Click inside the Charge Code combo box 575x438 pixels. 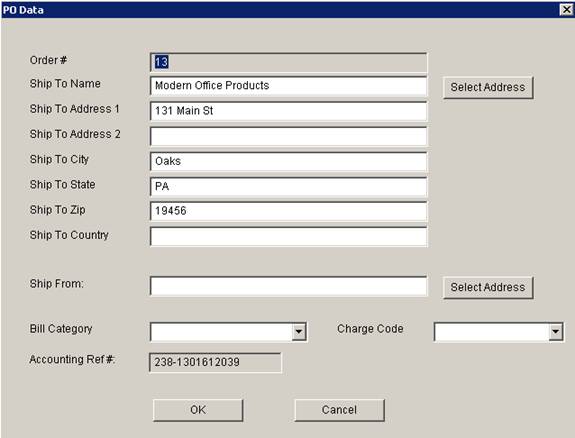pyautogui.click(x=499, y=332)
